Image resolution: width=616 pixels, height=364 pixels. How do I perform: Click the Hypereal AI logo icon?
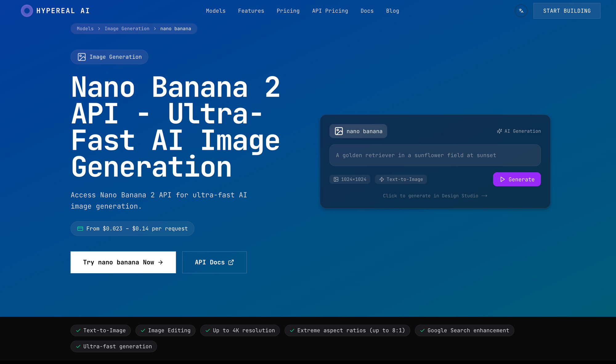(x=27, y=11)
